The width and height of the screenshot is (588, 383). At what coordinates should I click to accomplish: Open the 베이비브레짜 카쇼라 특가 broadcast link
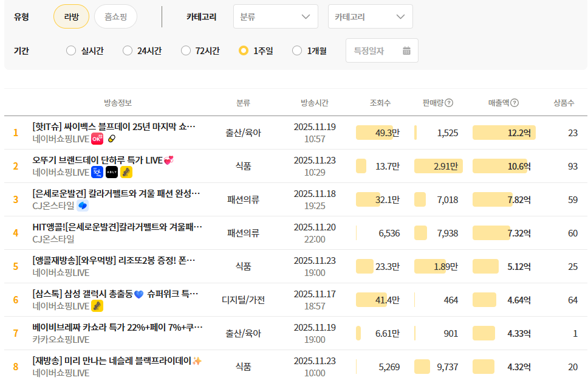coord(117,327)
